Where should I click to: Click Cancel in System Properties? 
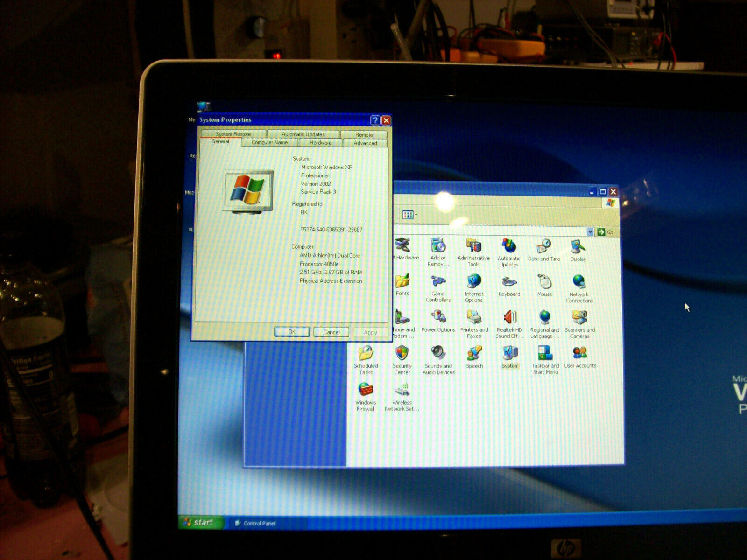coord(331,332)
